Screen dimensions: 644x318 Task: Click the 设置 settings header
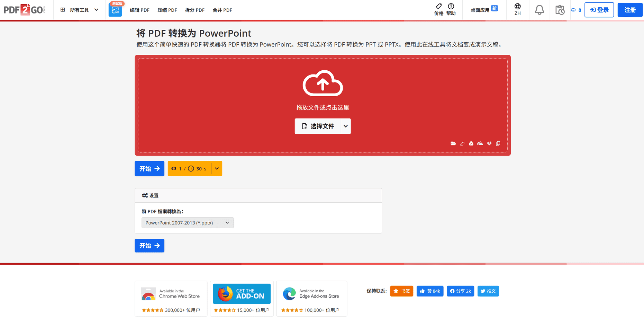(x=150, y=196)
